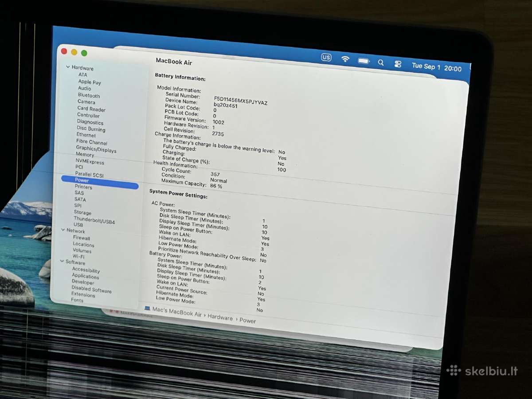Select USB in the sidebar

pos(78,225)
